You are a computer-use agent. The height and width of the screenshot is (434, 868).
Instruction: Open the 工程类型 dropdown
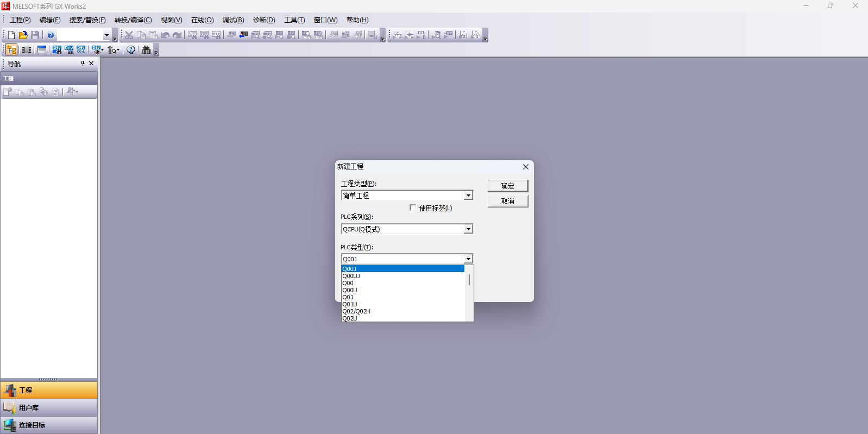point(468,196)
